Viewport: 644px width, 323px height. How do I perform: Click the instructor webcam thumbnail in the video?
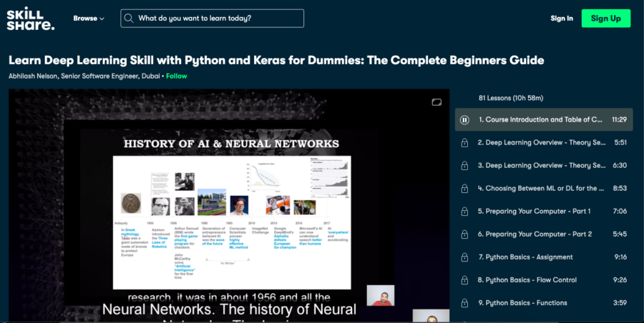click(381, 296)
